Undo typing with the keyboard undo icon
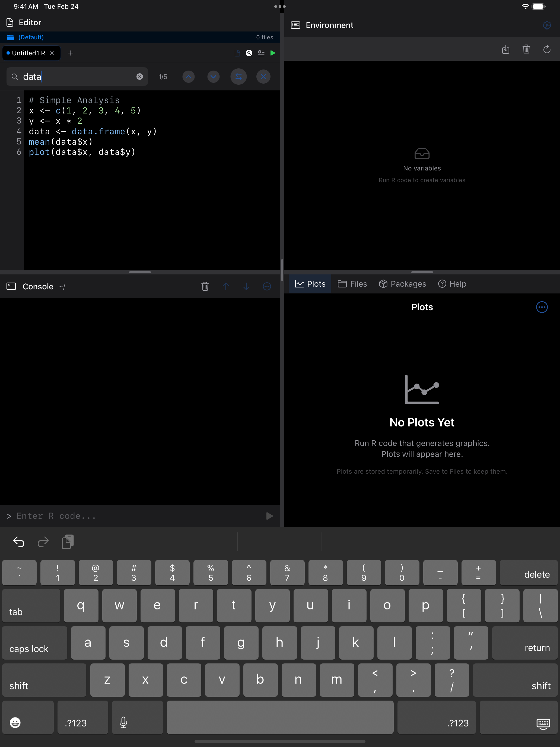Screen dimensions: 560x747 18,542
